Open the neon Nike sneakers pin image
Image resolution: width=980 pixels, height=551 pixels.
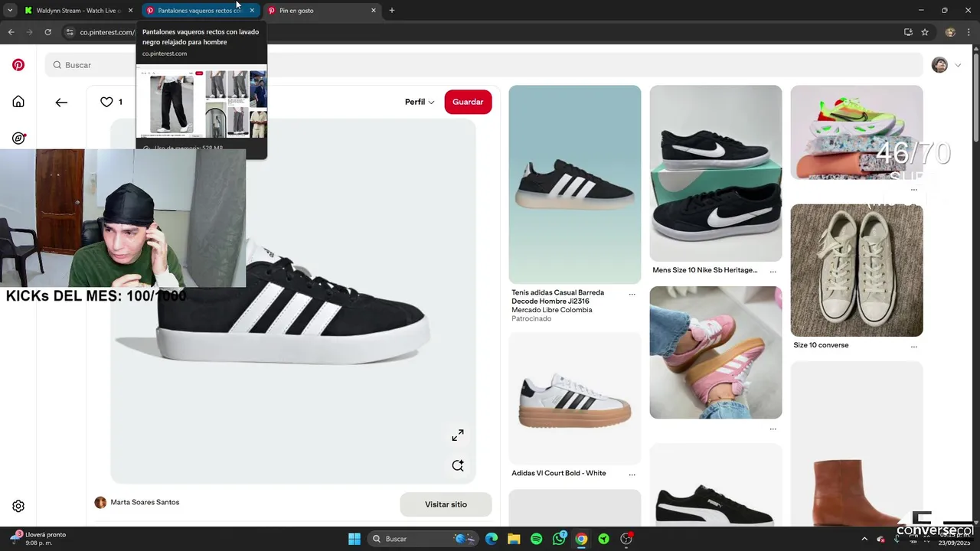click(x=857, y=132)
